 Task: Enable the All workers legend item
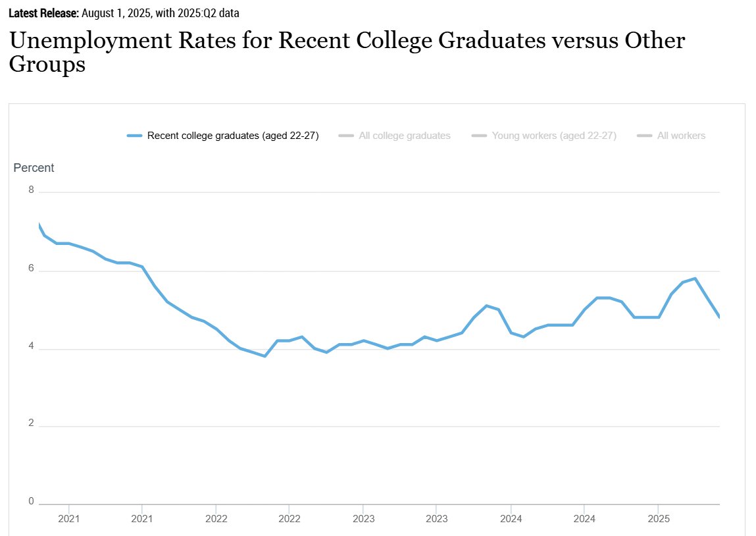pyautogui.click(x=671, y=136)
